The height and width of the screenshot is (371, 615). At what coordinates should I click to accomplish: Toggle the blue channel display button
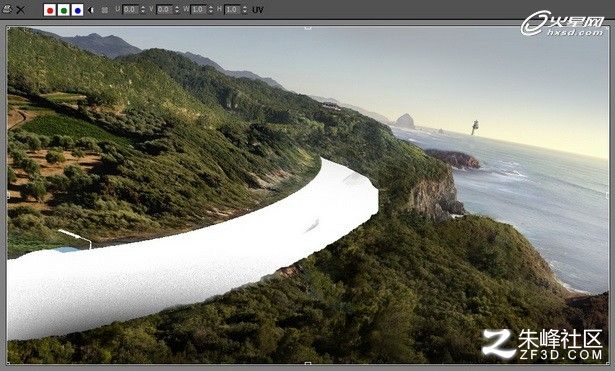[77, 10]
